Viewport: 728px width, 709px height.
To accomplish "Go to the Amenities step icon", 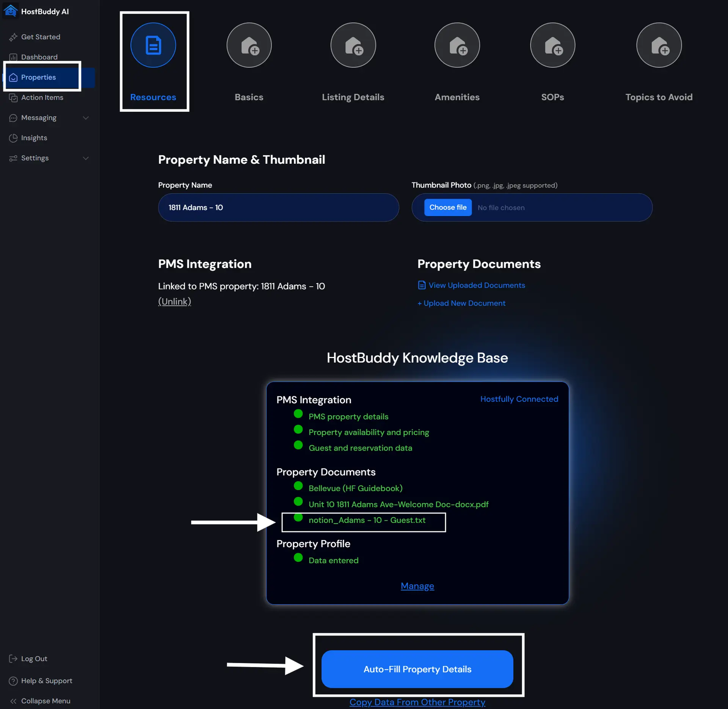I will [x=457, y=45].
